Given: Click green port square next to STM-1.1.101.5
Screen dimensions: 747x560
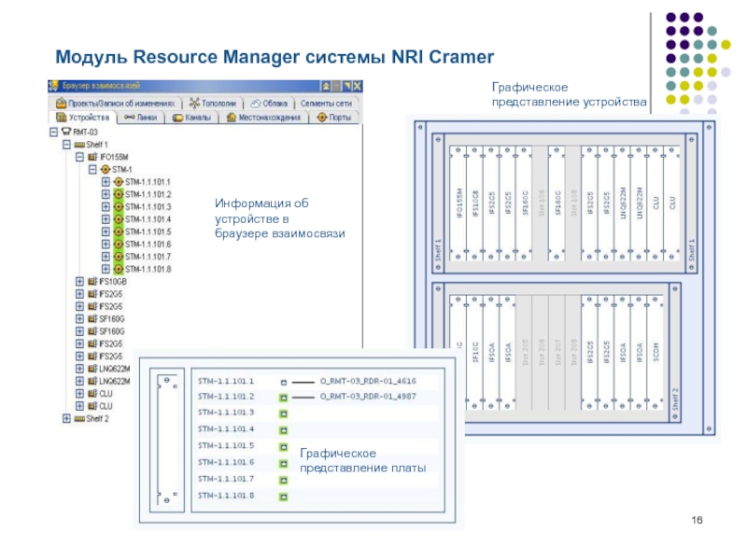Looking at the screenshot, I should (283, 445).
